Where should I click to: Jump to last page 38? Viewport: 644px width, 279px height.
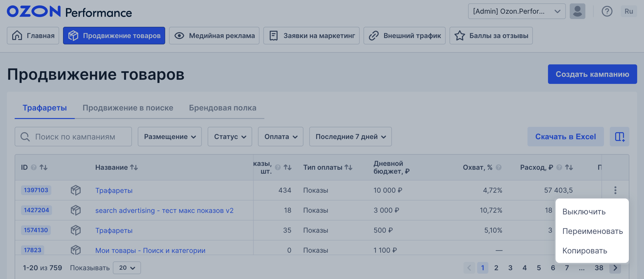[x=599, y=268]
